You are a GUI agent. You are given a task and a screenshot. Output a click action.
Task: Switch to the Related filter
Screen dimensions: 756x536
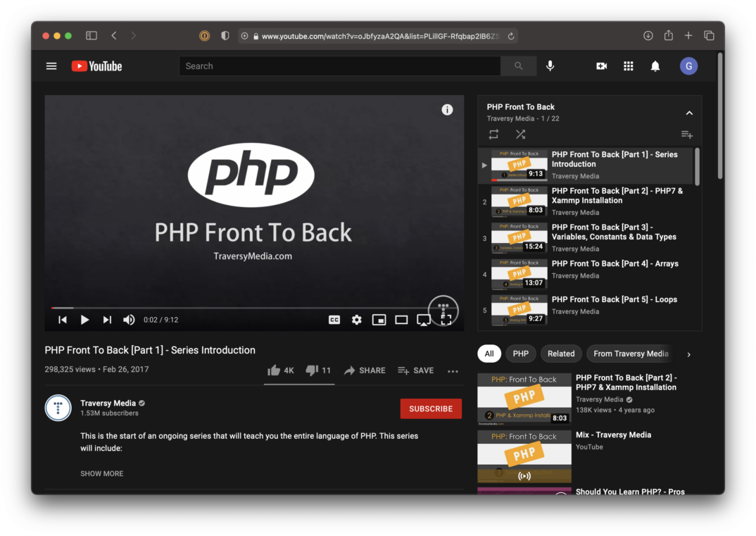click(x=561, y=353)
